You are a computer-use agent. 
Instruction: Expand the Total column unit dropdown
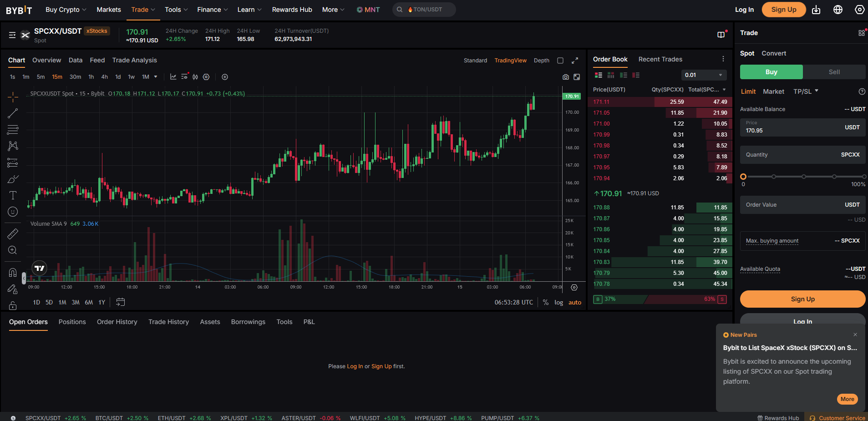click(724, 90)
